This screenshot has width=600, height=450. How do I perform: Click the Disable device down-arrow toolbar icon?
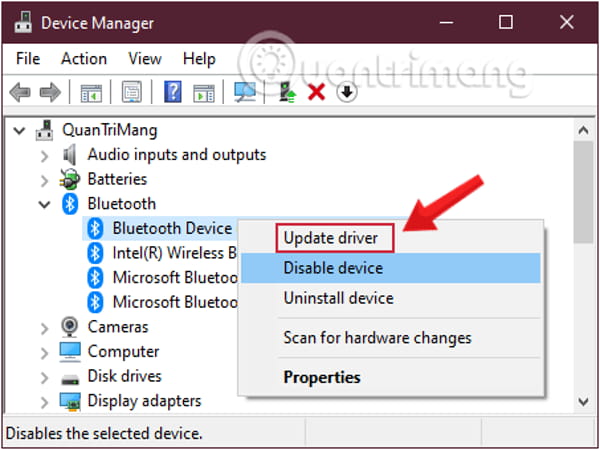click(347, 92)
